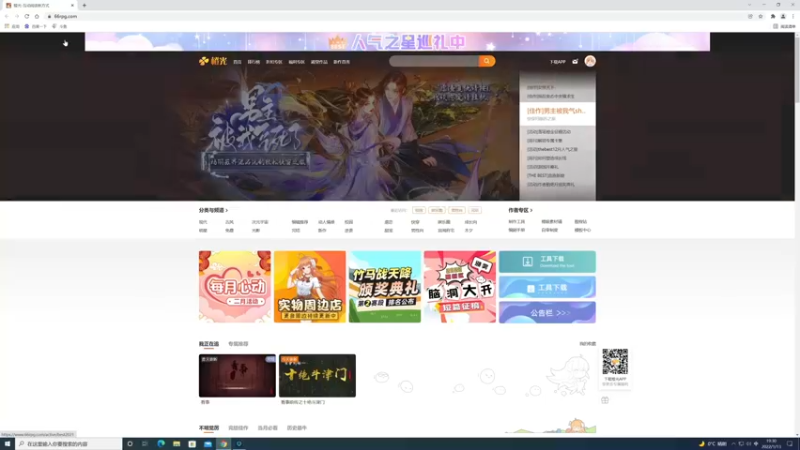Click the browser home icon
The height and width of the screenshot is (450, 800).
(37, 16)
